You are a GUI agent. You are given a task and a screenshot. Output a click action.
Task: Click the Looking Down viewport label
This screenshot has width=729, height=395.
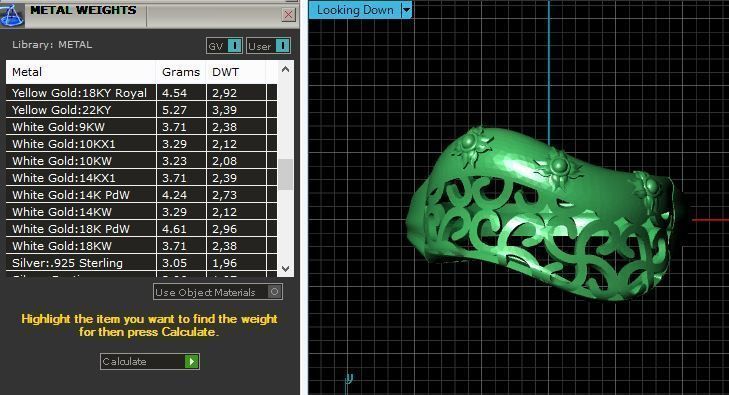coord(355,10)
